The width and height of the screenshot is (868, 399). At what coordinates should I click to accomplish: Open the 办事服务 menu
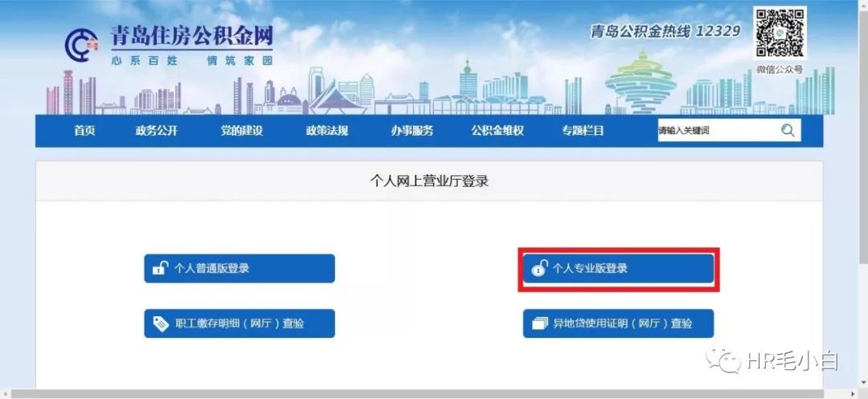(x=411, y=131)
